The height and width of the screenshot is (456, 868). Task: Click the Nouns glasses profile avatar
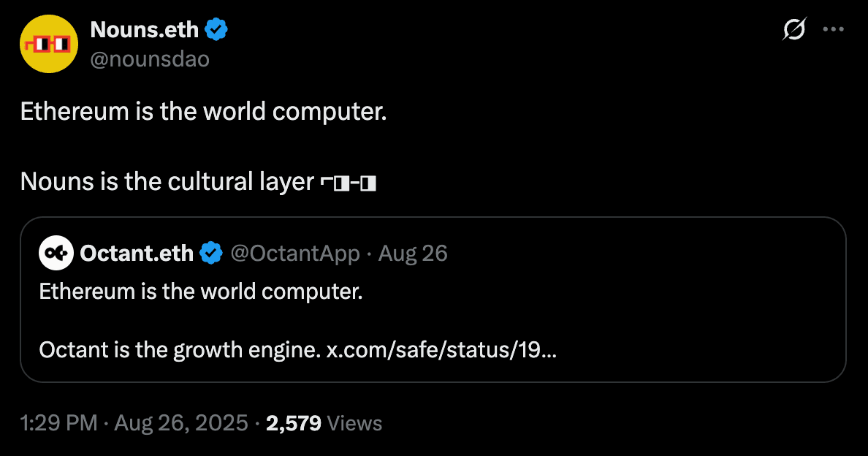pos(49,44)
